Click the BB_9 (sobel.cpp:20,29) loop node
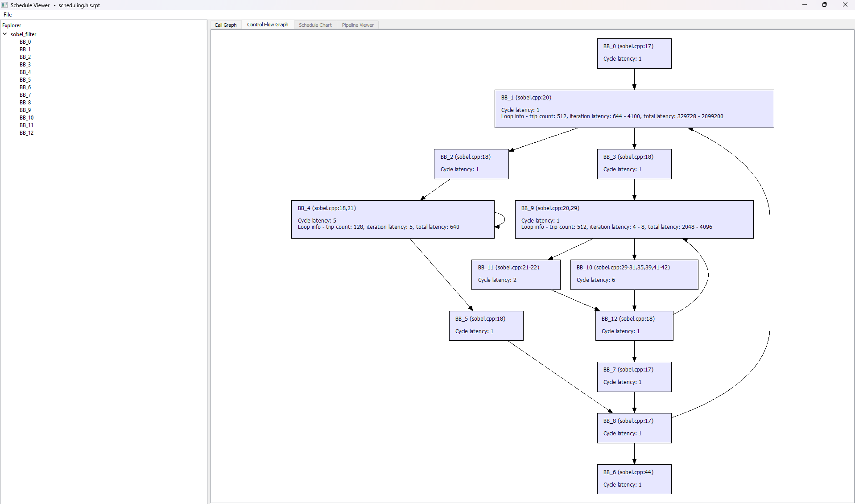 tap(634, 219)
